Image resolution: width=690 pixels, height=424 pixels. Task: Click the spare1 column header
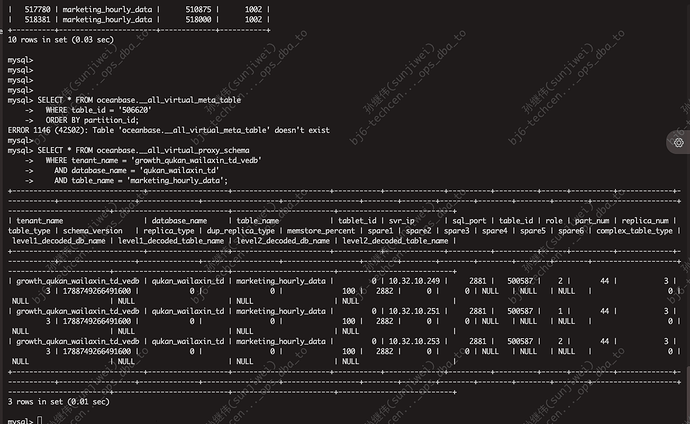(x=380, y=231)
